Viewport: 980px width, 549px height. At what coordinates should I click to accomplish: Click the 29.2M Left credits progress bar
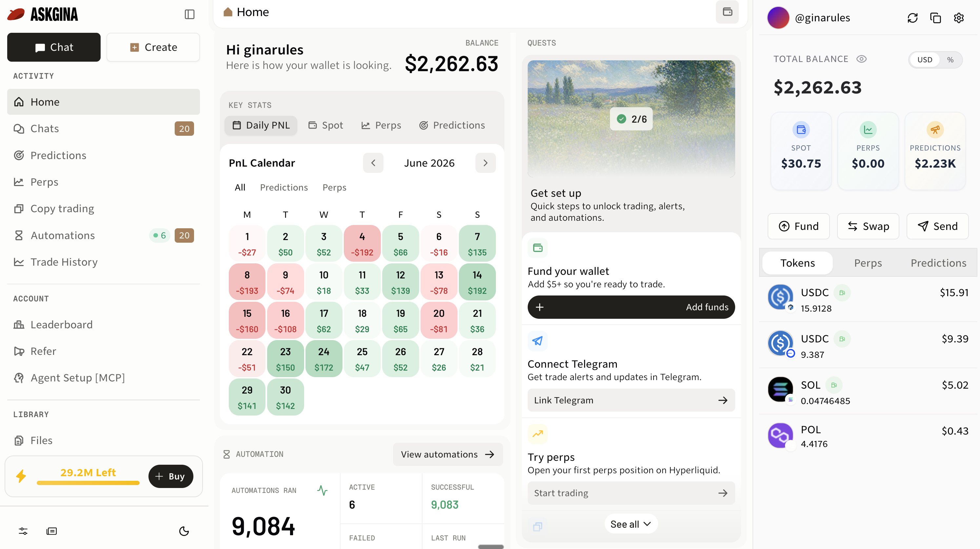click(x=88, y=483)
